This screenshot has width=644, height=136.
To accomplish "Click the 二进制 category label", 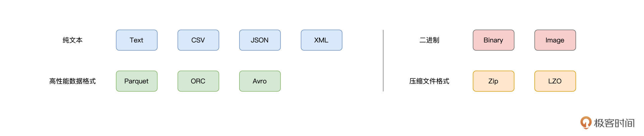I will click(429, 40).
